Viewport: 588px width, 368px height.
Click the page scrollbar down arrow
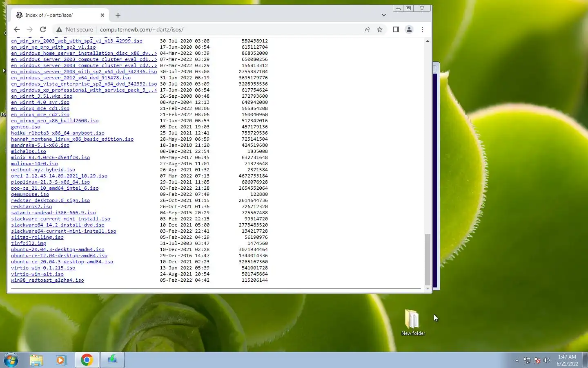point(428,288)
